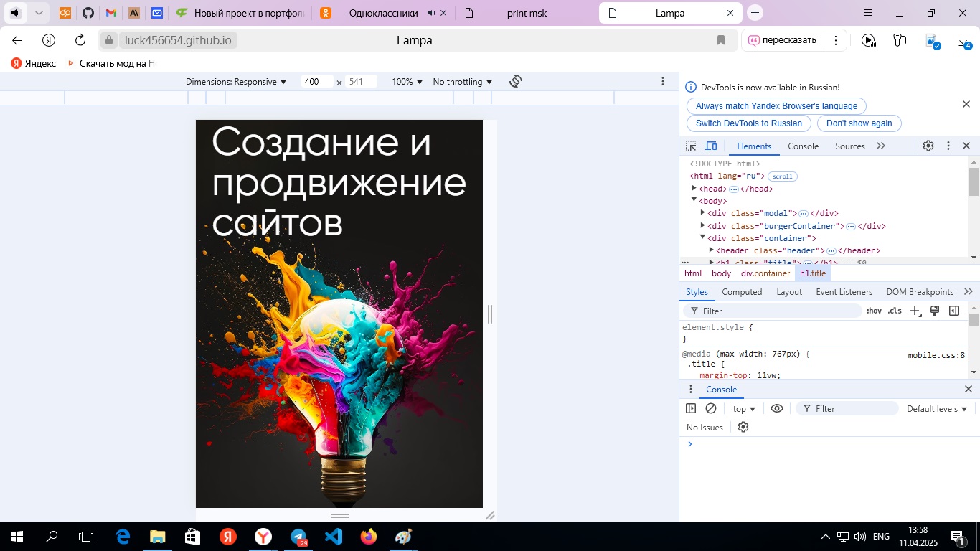Open Windows Start menu
Viewport: 980px width, 551px height.
pyautogui.click(x=17, y=537)
